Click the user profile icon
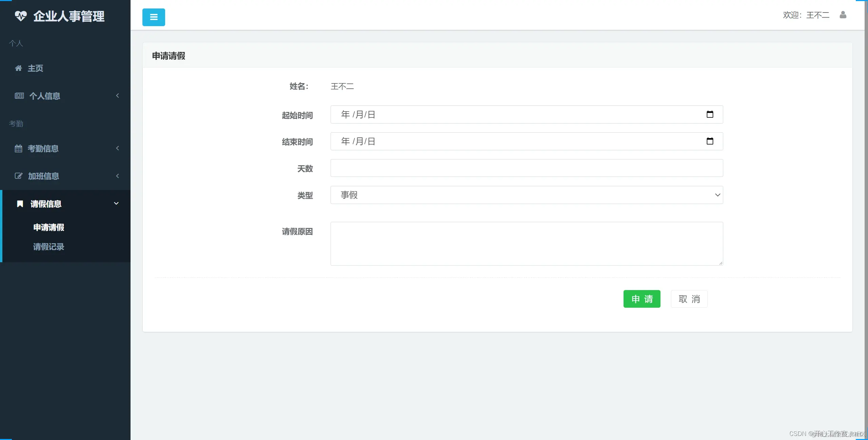This screenshot has height=440, width=868. click(843, 15)
